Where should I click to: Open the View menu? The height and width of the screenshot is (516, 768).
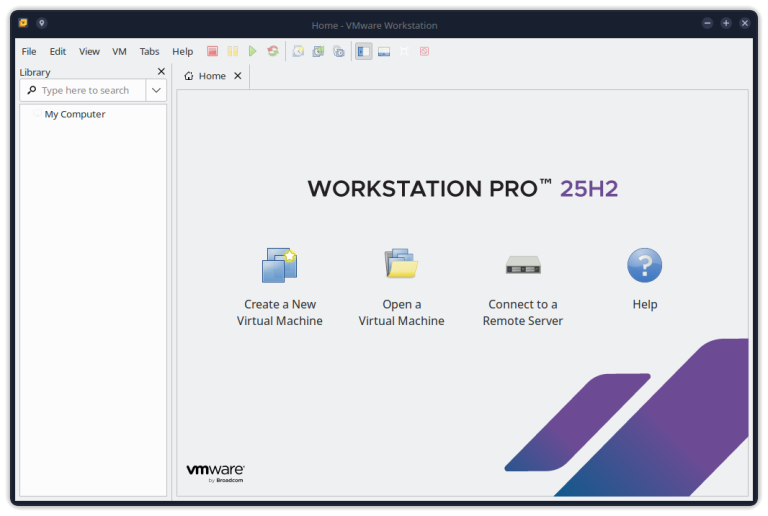(89, 51)
